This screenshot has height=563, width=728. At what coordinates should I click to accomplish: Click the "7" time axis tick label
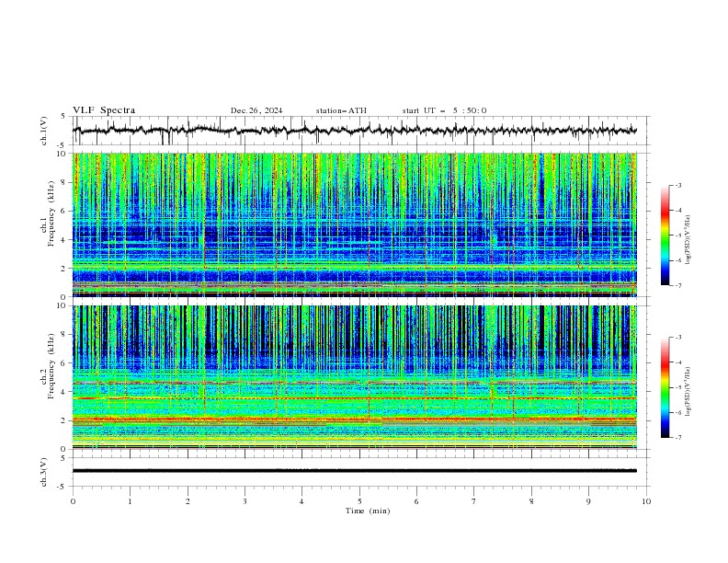pyautogui.click(x=474, y=501)
